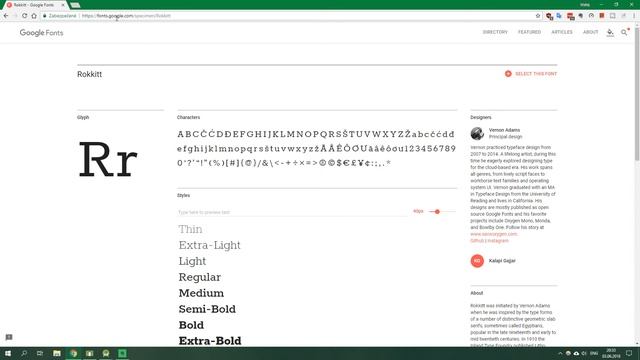
Task: Click the Extra-Light style sample
Action: (x=209, y=245)
